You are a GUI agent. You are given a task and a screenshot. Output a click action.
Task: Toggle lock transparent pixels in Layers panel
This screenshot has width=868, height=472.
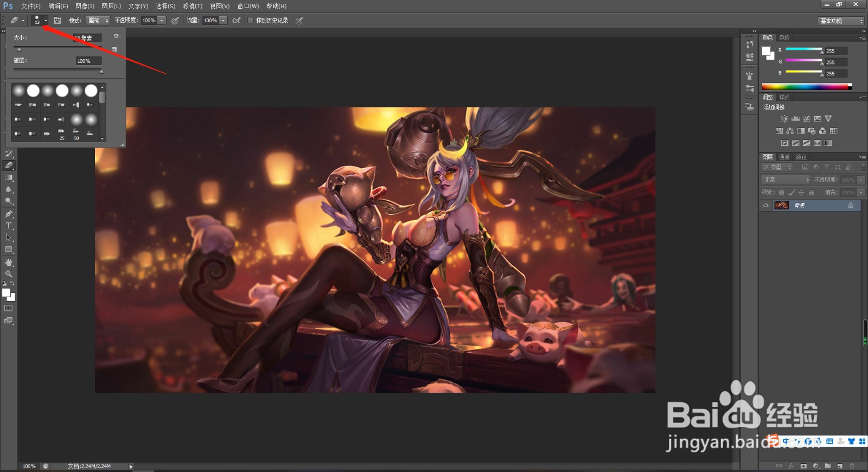click(x=781, y=193)
